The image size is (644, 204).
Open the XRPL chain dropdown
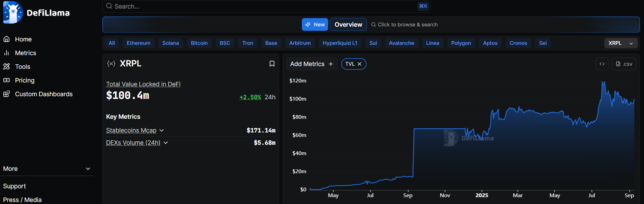coord(621,43)
